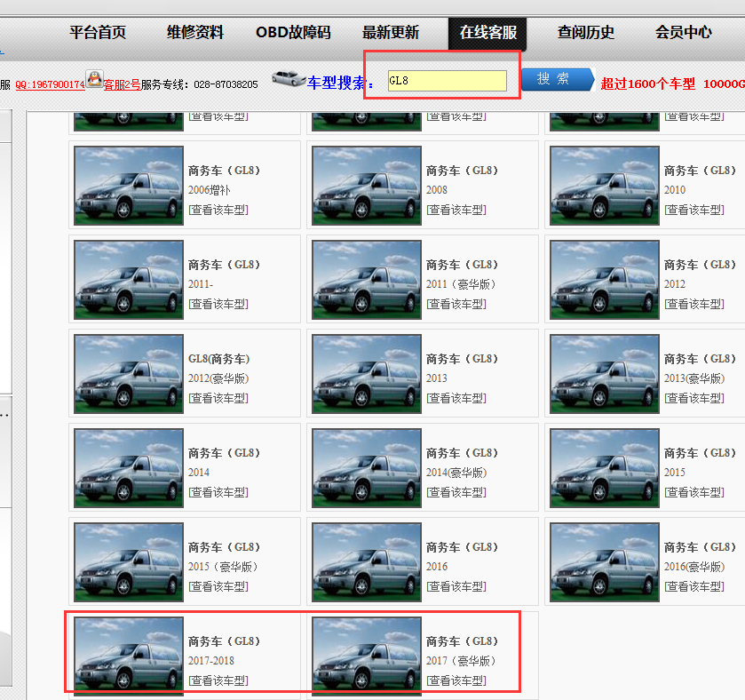Screen dimensions: 745x700
Task: Open thumbnail for GL8 2016
Action: (367, 561)
